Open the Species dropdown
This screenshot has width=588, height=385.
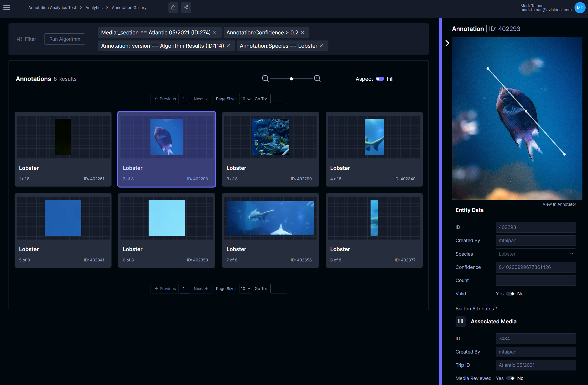click(x=536, y=254)
